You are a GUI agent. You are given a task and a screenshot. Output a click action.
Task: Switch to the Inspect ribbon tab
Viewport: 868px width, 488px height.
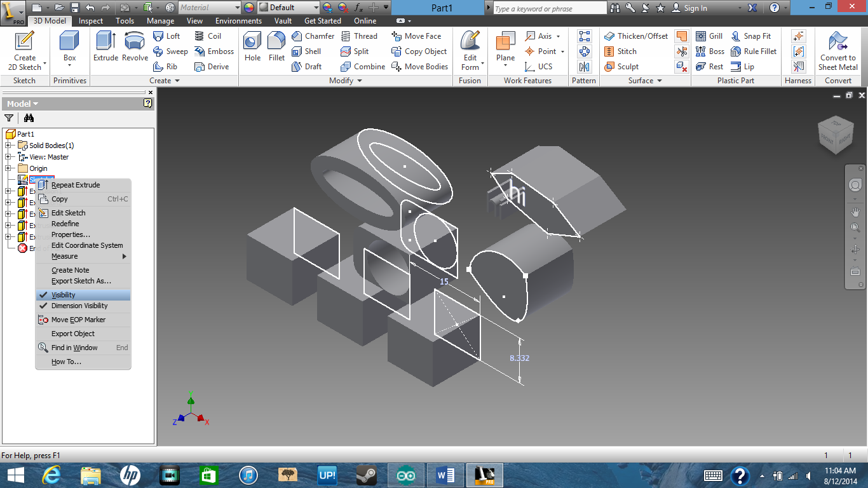91,20
